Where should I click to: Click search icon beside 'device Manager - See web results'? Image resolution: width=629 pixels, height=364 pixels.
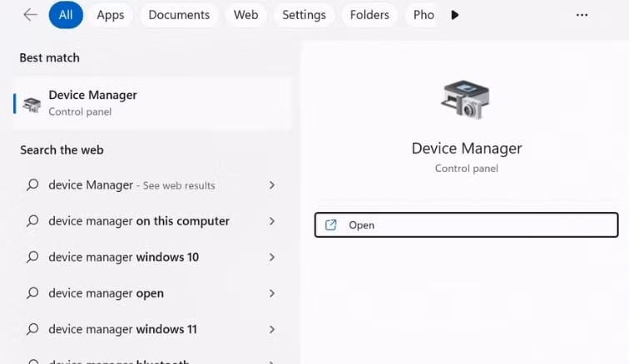tap(32, 184)
